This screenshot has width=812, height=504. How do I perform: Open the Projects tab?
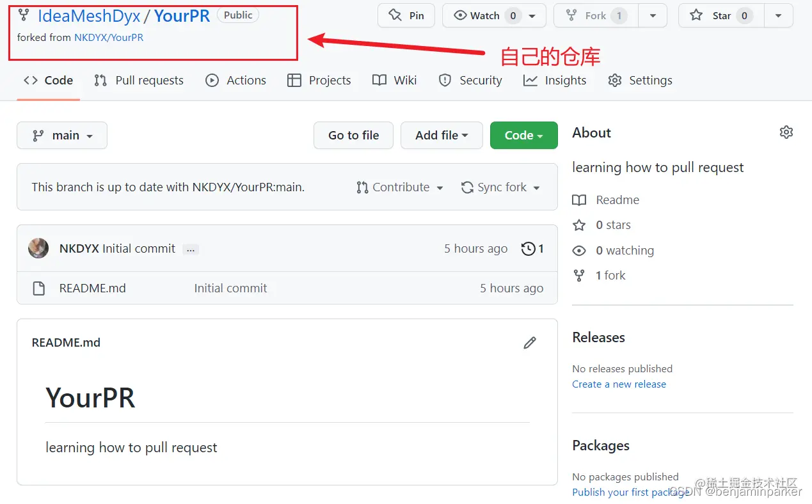tap(319, 80)
